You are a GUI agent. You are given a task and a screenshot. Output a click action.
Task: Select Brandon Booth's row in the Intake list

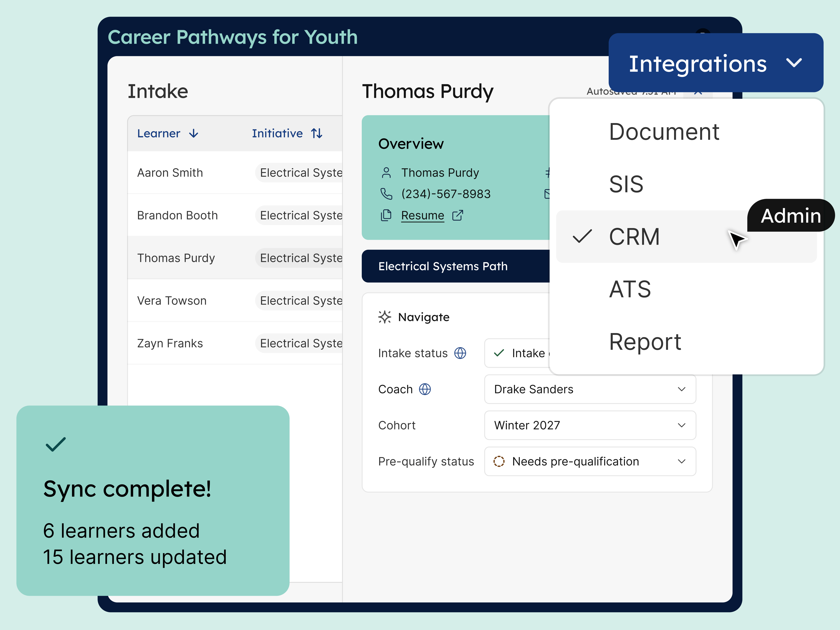tap(177, 215)
